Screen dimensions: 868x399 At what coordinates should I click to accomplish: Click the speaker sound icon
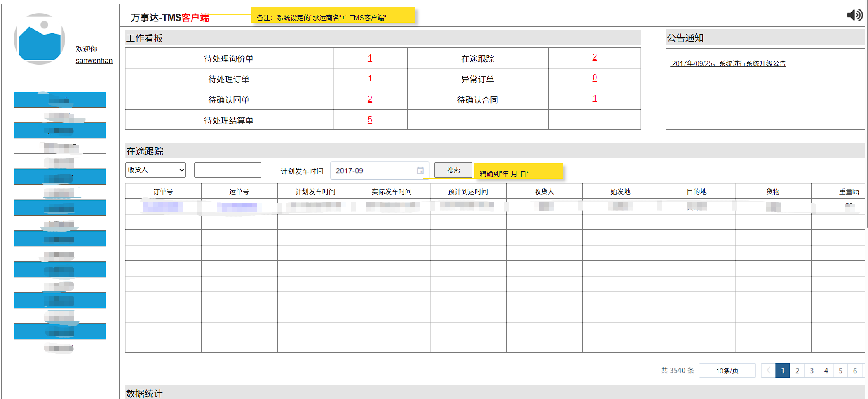click(x=855, y=15)
